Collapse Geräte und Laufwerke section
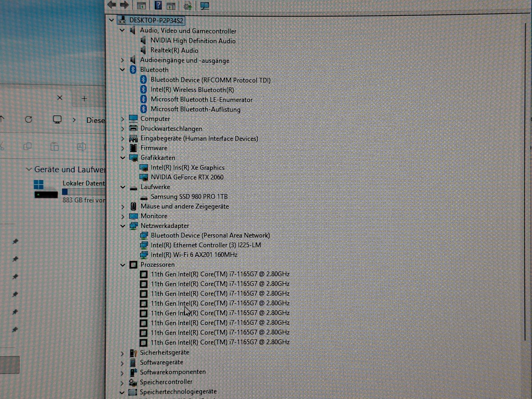This screenshot has width=532, height=399. [x=29, y=169]
